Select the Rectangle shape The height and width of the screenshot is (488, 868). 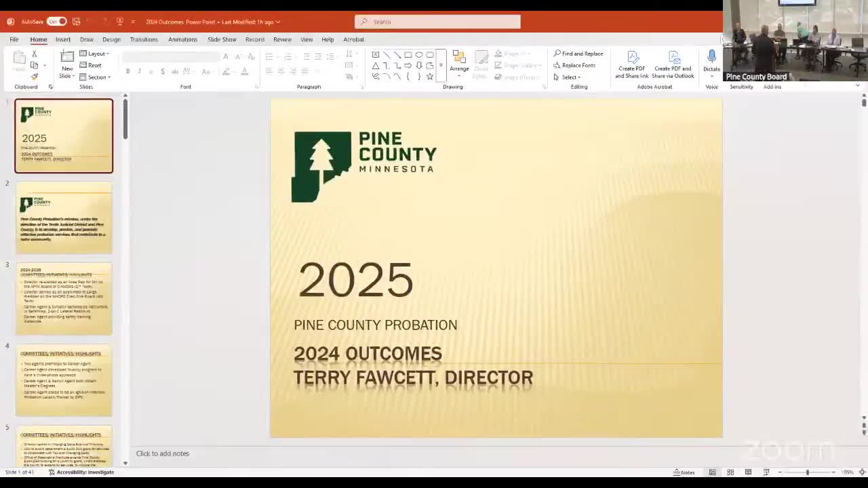tap(408, 54)
